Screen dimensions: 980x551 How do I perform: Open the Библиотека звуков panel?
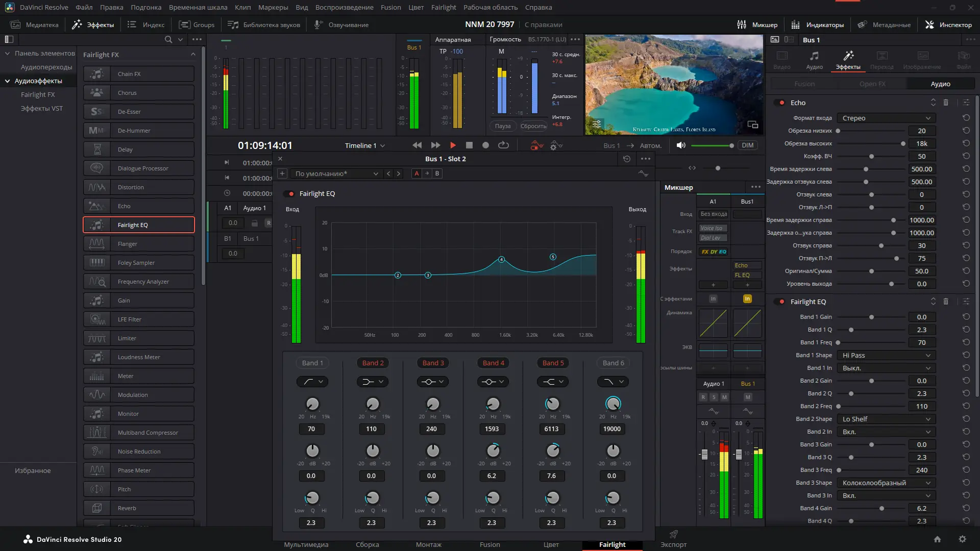(264, 24)
